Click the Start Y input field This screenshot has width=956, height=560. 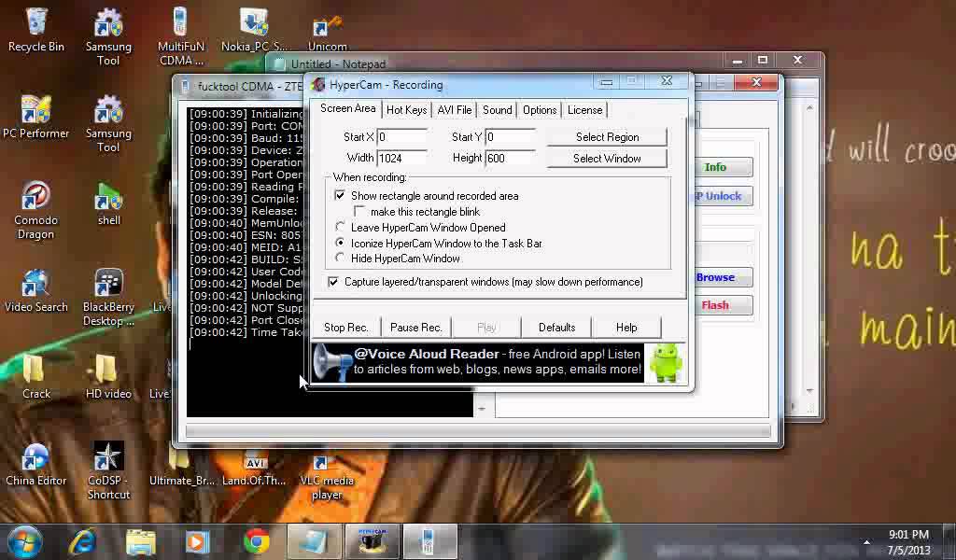coord(511,137)
